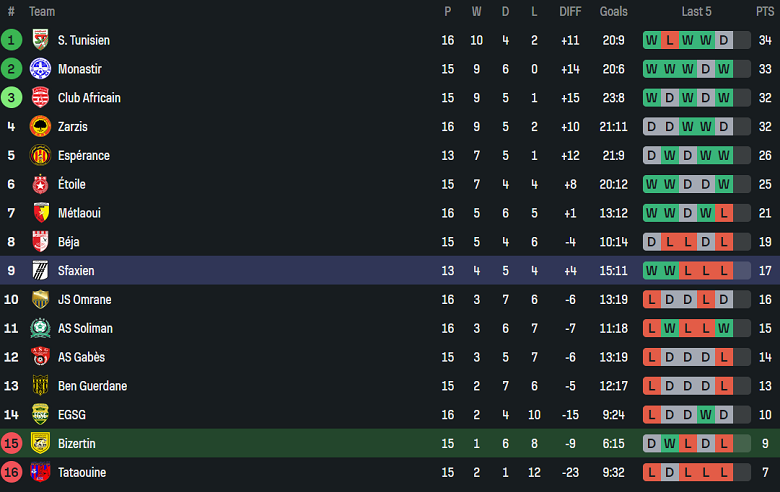The image size is (780, 492).
Task: Open the Ben Guerdane team link
Action: point(93,386)
